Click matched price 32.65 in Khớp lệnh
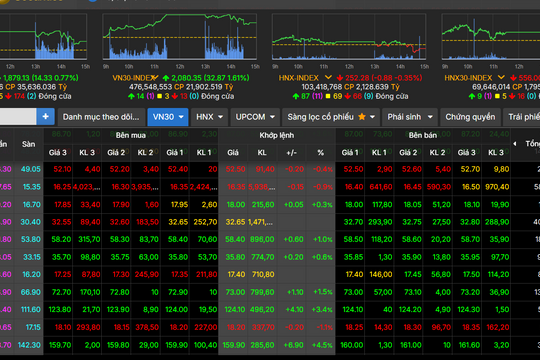540x360 pixels. [236, 222]
